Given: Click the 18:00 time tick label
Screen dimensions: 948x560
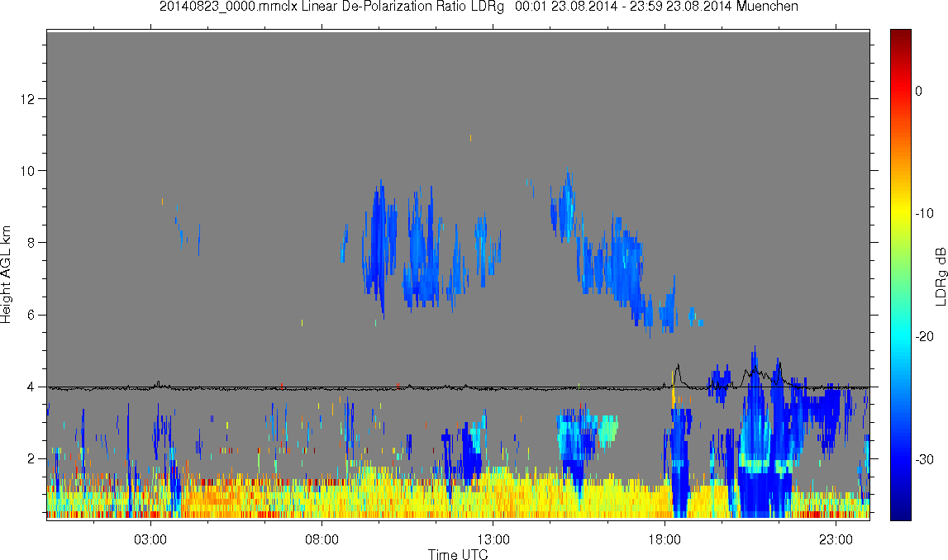Looking at the screenshot, I should click(665, 539).
